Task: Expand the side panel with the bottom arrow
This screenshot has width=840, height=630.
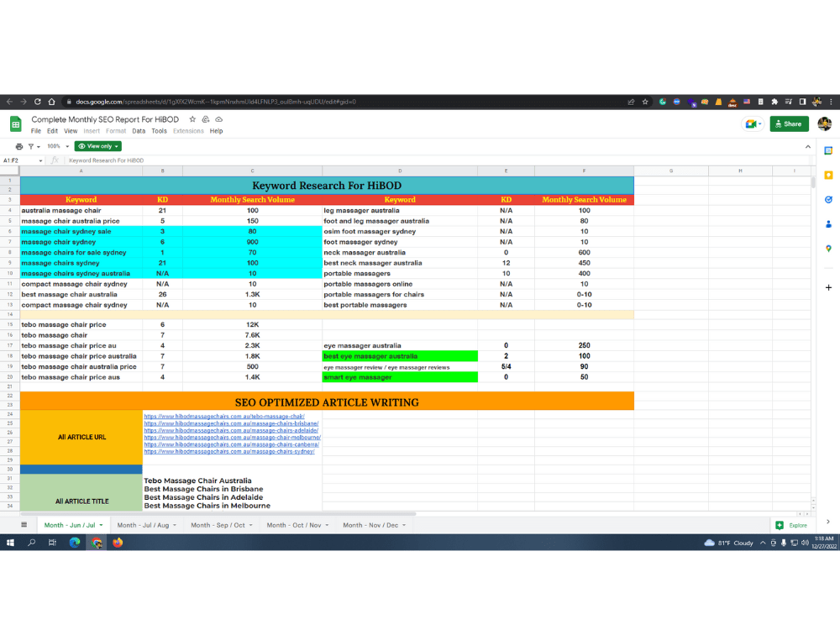Action: pos(828,522)
